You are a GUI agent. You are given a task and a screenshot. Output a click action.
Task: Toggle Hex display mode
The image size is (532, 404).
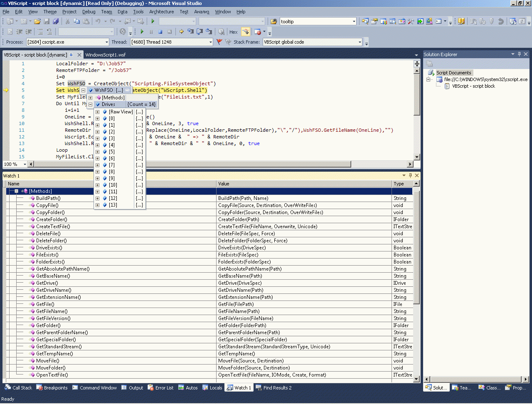pyautogui.click(x=234, y=32)
